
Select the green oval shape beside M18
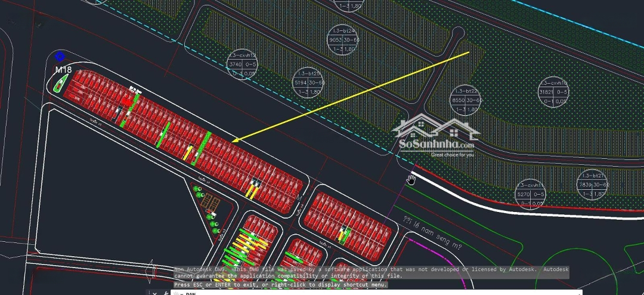pos(59,85)
